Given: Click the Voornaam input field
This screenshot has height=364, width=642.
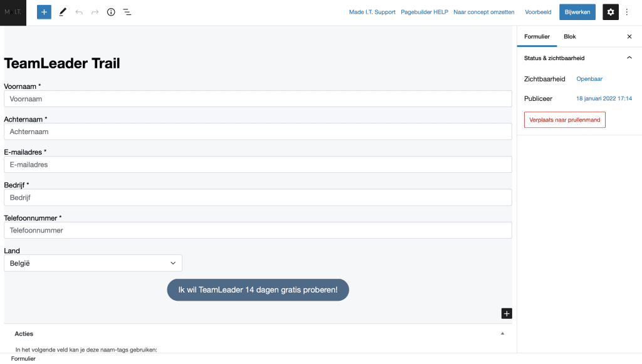Looking at the screenshot, I should [x=258, y=98].
